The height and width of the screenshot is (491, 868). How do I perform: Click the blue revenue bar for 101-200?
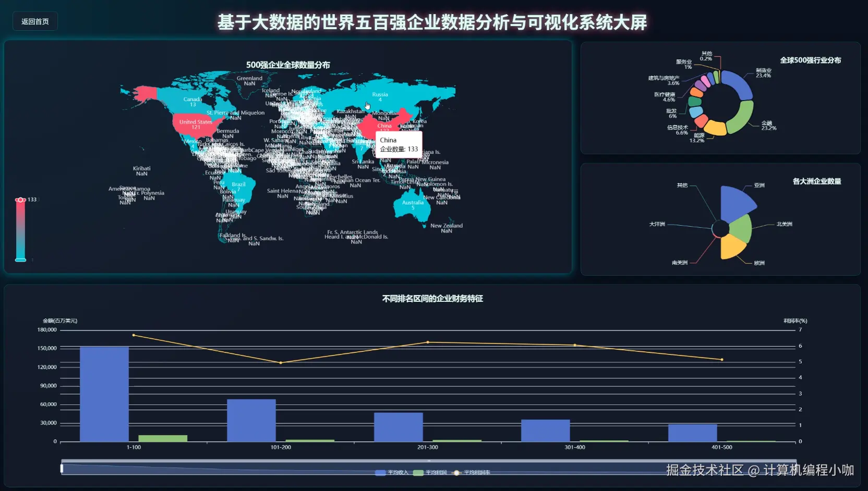click(x=251, y=421)
